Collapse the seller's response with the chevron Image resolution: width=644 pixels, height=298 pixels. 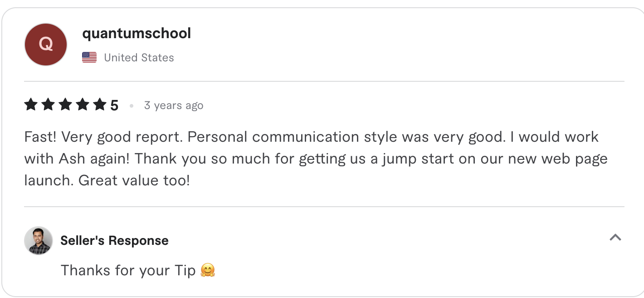(615, 237)
